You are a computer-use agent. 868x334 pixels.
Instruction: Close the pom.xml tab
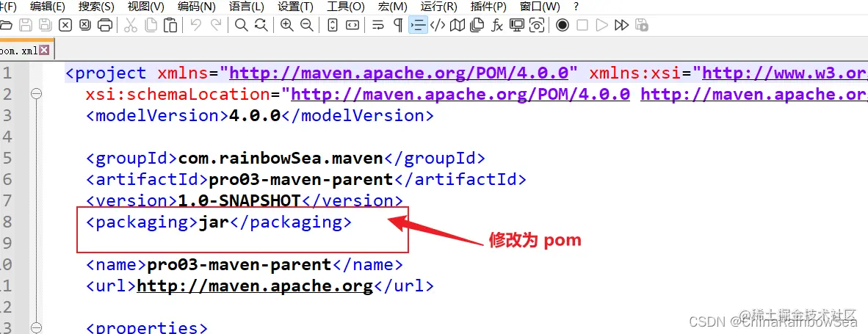pyautogui.click(x=44, y=51)
